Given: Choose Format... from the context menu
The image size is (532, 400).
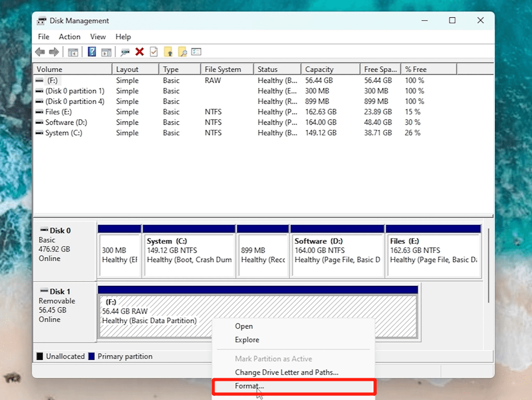Looking at the screenshot, I should pos(249,386).
